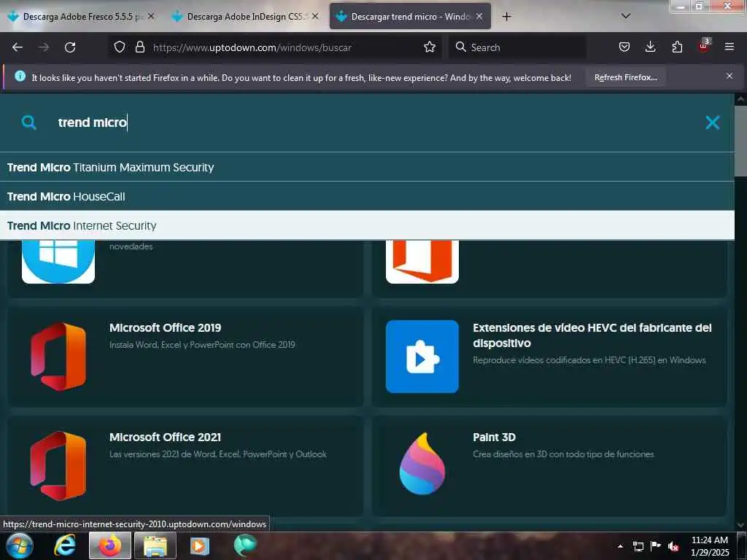
Task: Click the HEVC description text
Action: pyautogui.click(x=589, y=360)
